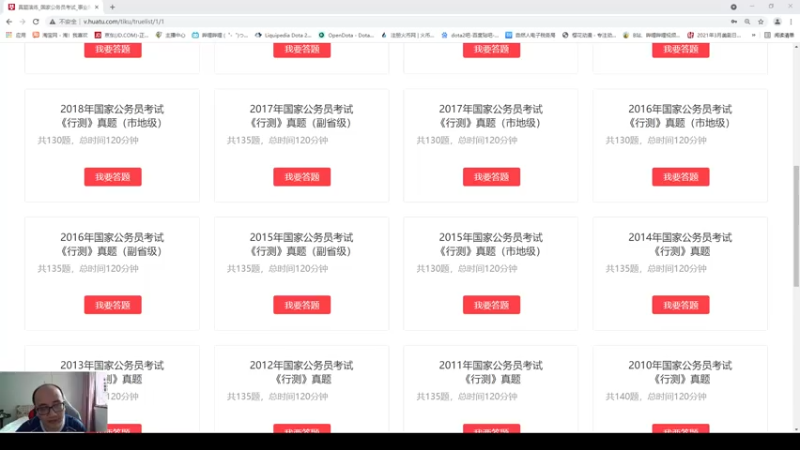Click the 2015年国家公务员考试 (市地级) title
This screenshot has width=800, height=450.
pos(491,244)
